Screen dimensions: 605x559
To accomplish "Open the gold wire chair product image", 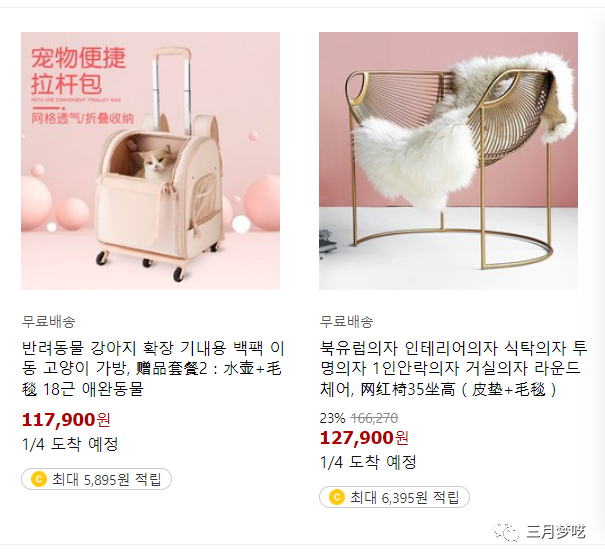I will click(448, 161).
